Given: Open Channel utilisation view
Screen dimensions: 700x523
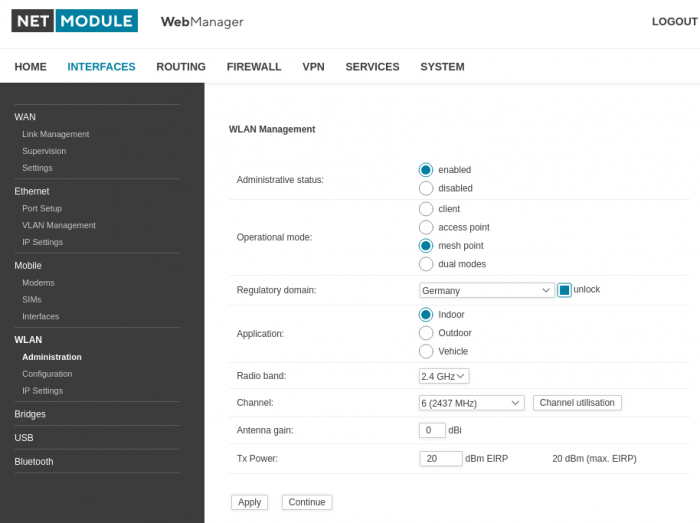Looking at the screenshot, I should [x=577, y=403].
